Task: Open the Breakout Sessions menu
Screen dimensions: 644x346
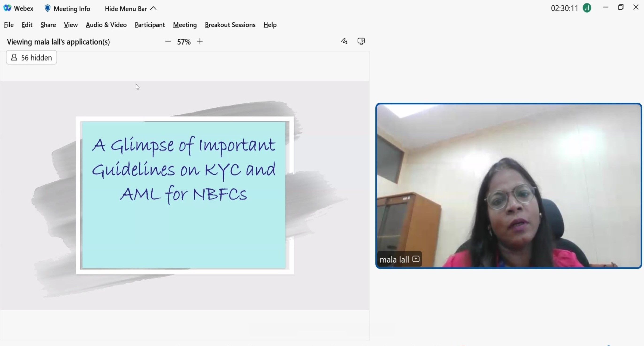Action: point(230,25)
